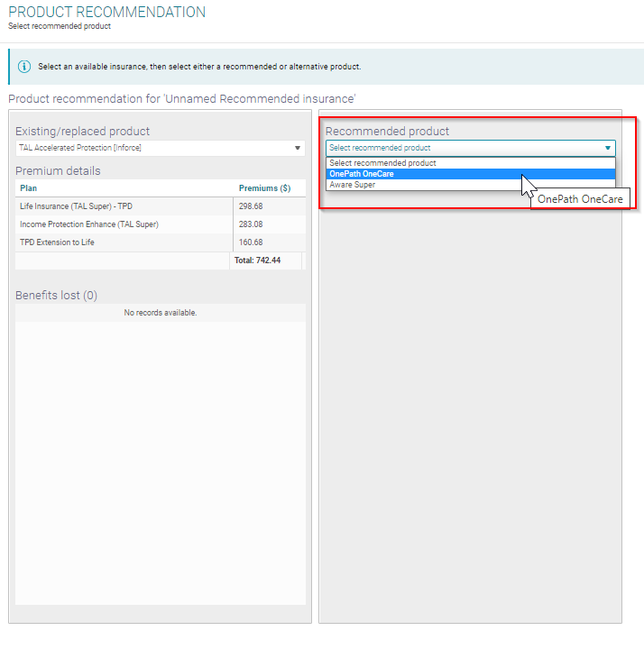This screenshot has width=644, height=649.
Task: Click the PRODUCT RECOMMENDATION page title
Action: click(x=106, y=12)
